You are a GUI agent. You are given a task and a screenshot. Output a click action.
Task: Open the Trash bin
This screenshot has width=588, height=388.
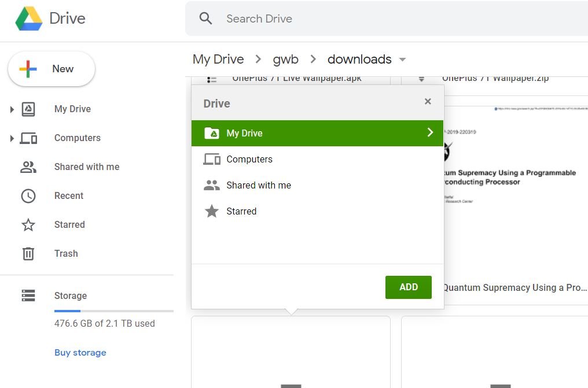coord(28,253)
